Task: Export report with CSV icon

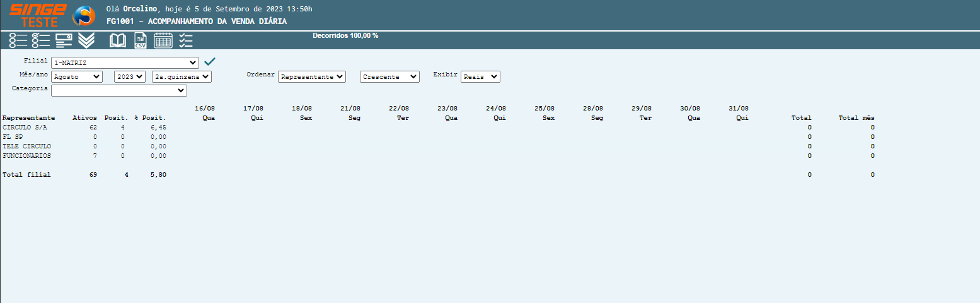Action: tap(141, 40)
